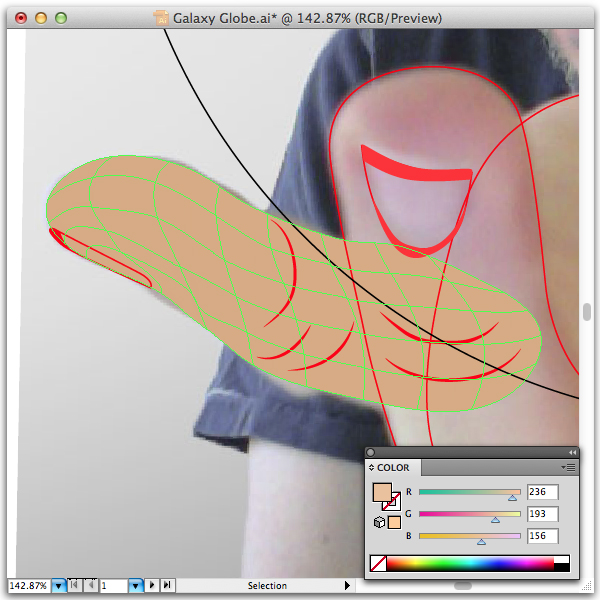Go to first artboard button
The width and height of the screenshot is (600, 600).
[x=75, y=585]
